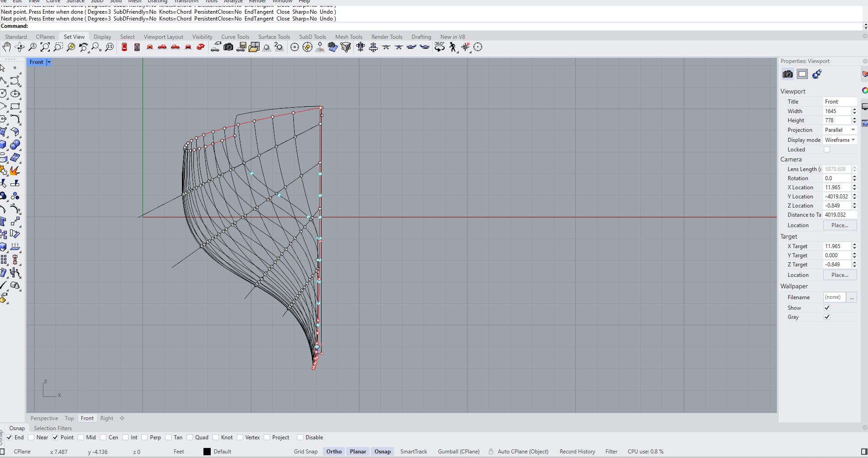This screenshot has width=868, height=458.
Task: Toggle Grid Snap in status bar
Action: coord(305,452)
